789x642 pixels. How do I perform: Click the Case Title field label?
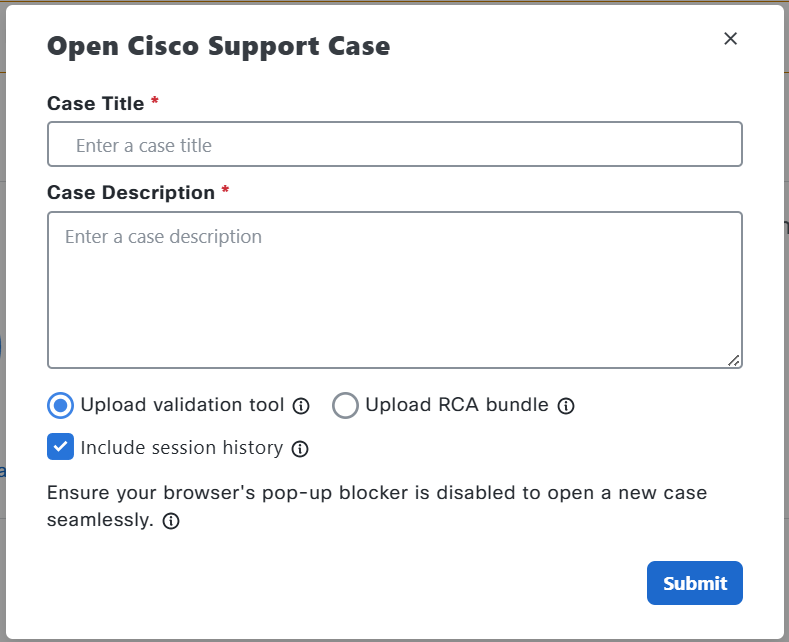pos(96,104)
